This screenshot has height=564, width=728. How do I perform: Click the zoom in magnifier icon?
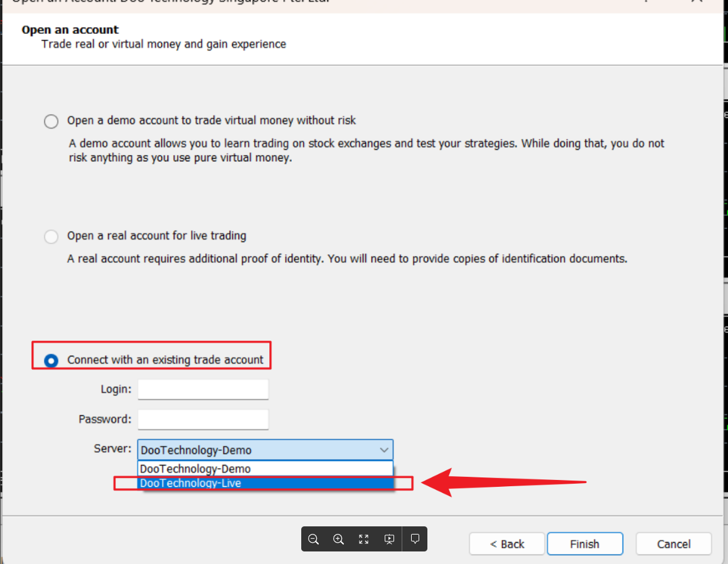pyautogui.click(x=338, y=539)
